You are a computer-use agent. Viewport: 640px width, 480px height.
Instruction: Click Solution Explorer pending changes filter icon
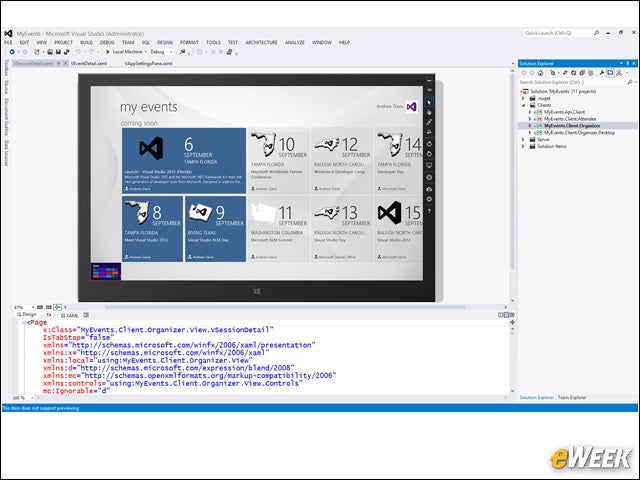pyautogui.click(x=553, y=73)
